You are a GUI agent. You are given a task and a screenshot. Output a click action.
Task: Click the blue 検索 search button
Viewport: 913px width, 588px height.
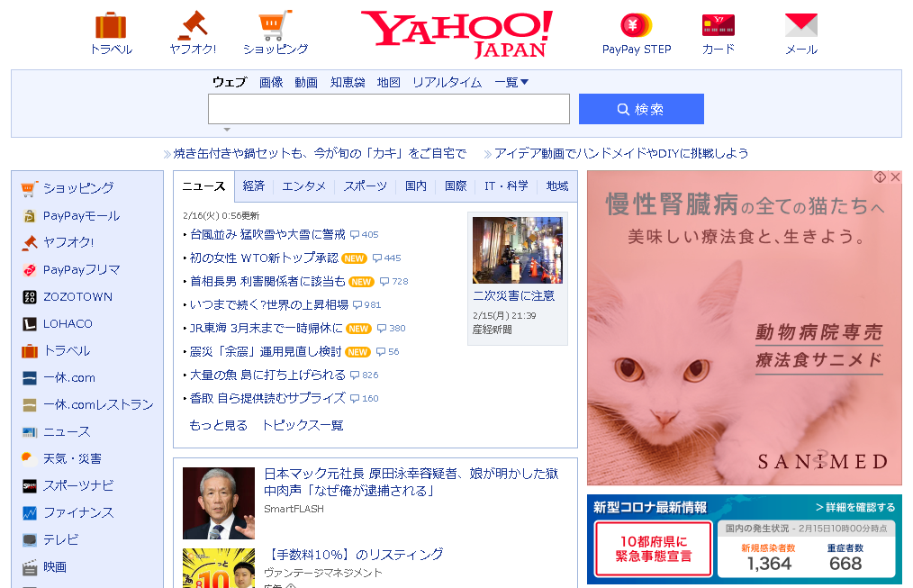pos(641,109)
